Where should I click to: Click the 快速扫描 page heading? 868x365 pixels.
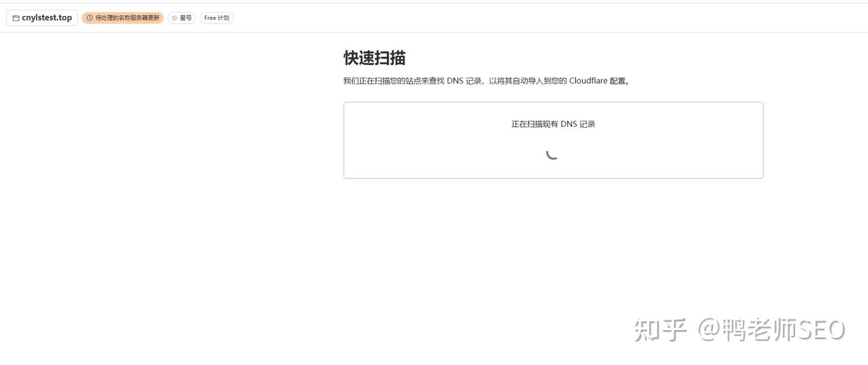click(x=374, y=58)
